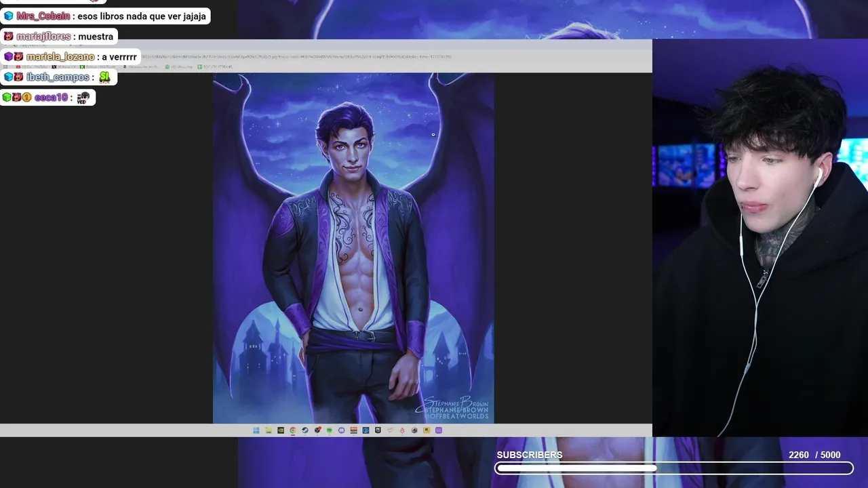Click the SUBSCRIBERS goal progress bar

pos(673,468)
